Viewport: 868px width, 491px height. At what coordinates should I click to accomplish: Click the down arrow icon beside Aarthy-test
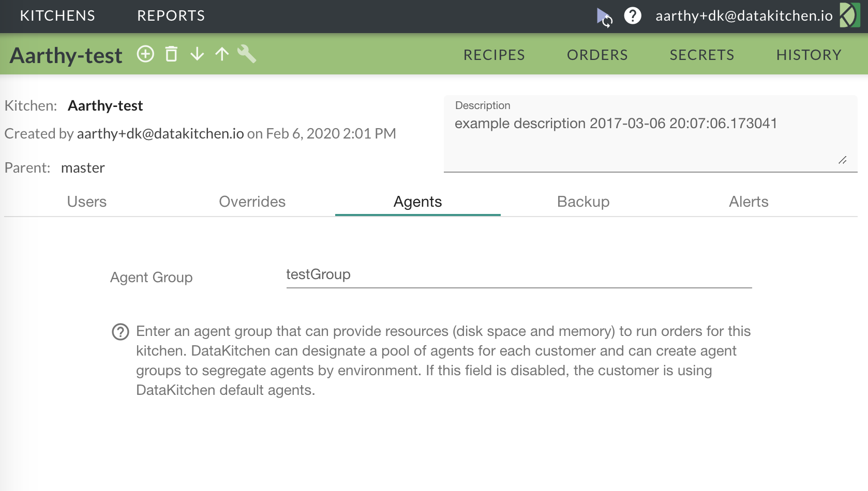[x=197, y=54]
